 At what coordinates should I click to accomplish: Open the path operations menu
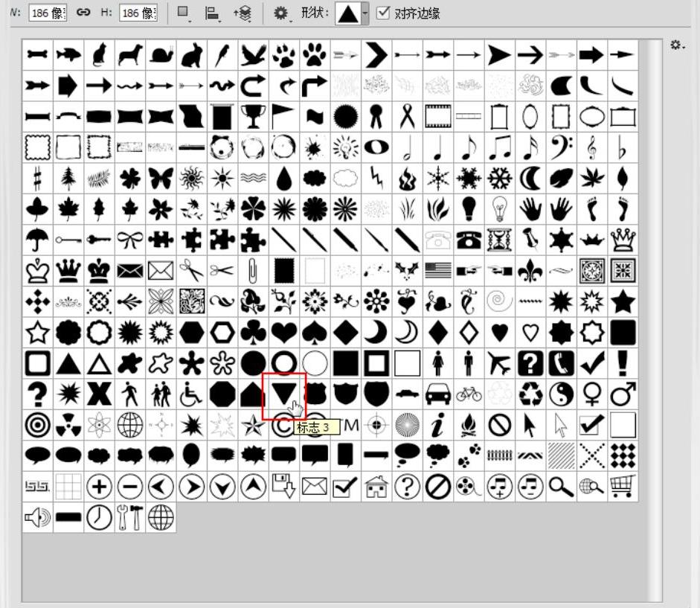pyautogui.click(x=184, y=13)
